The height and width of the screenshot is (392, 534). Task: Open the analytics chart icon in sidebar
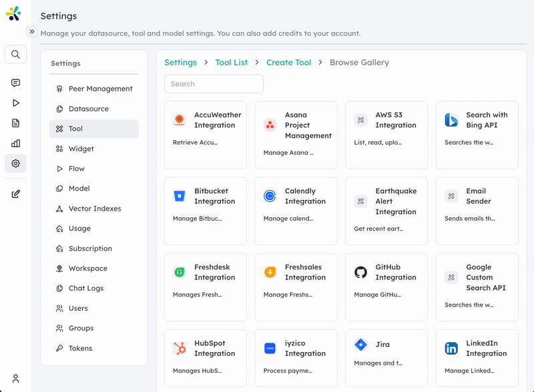coord(15,143)
